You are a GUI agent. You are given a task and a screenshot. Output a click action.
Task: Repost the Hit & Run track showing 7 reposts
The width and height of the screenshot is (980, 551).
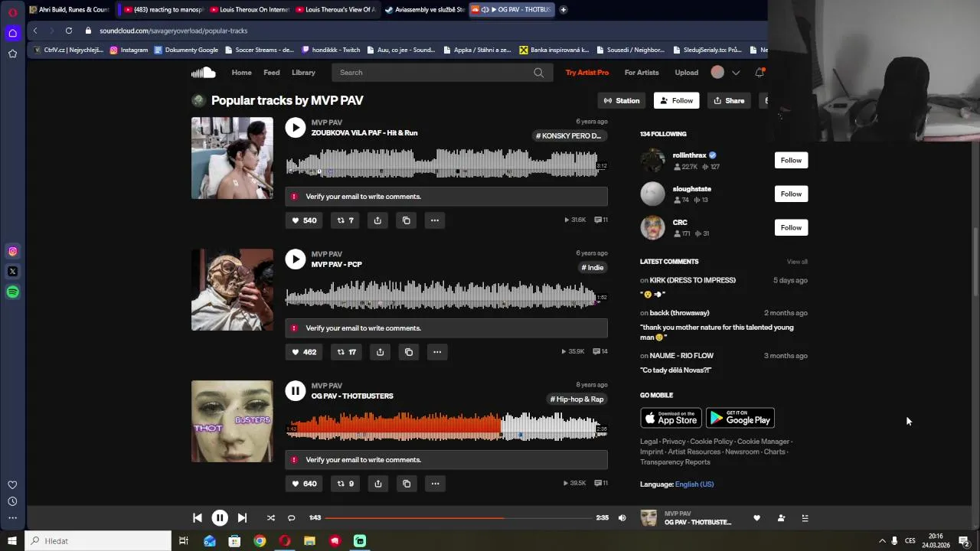[345, 220]
